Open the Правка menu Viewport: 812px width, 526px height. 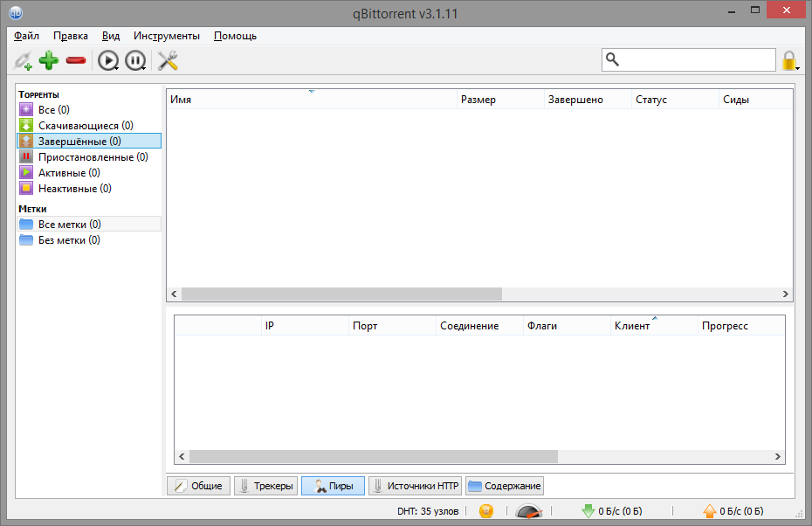click(71, 36)
